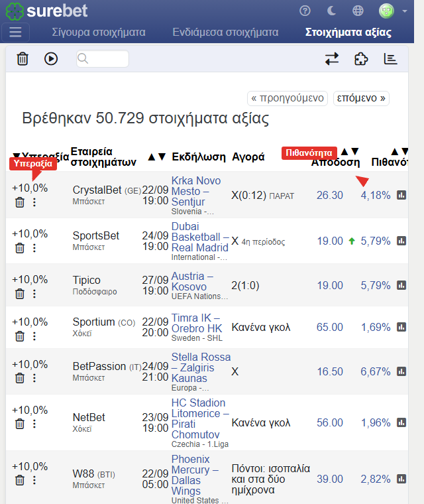The height and width of the screenshot is (504, 424).
Task: Click the NetBet bookmaker name
Action: coord(89,417)
